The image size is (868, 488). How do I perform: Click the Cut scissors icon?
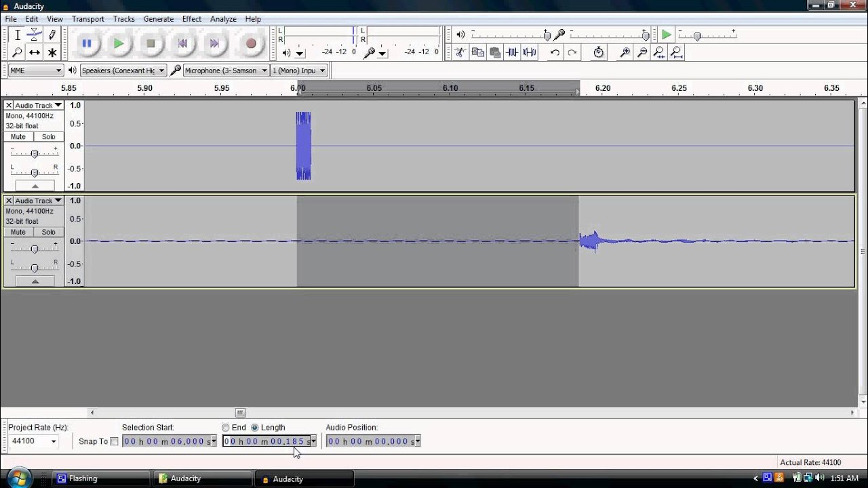460,52
